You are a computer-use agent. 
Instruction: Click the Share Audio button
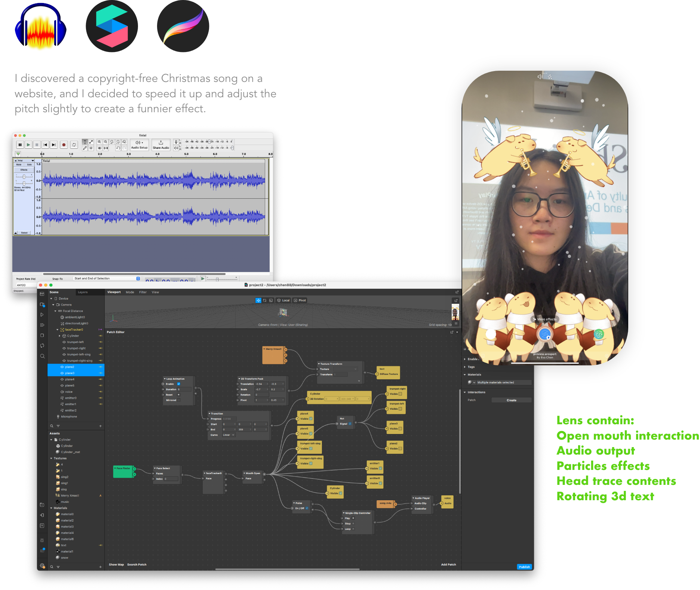pyautogui.click(x=161, y=145)
